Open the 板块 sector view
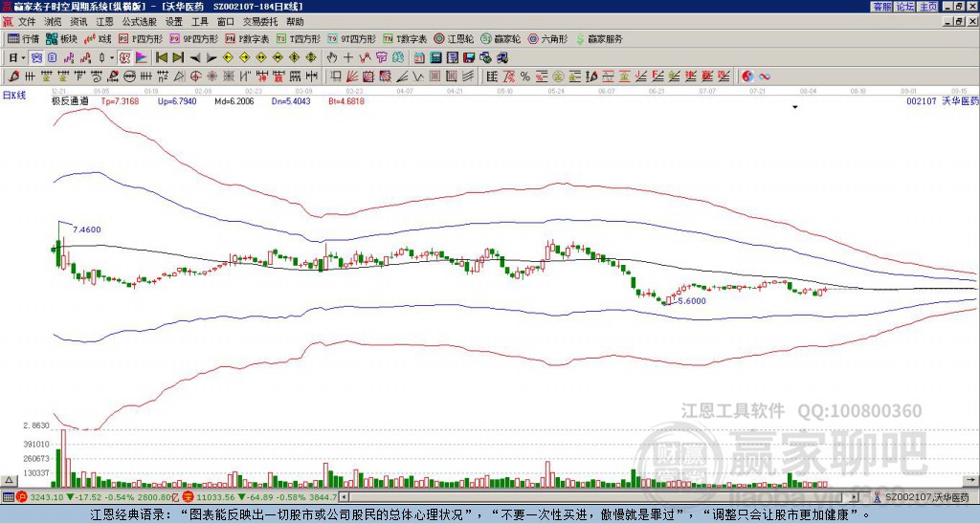Screen dimensions: 980x524 click(62, 38)
